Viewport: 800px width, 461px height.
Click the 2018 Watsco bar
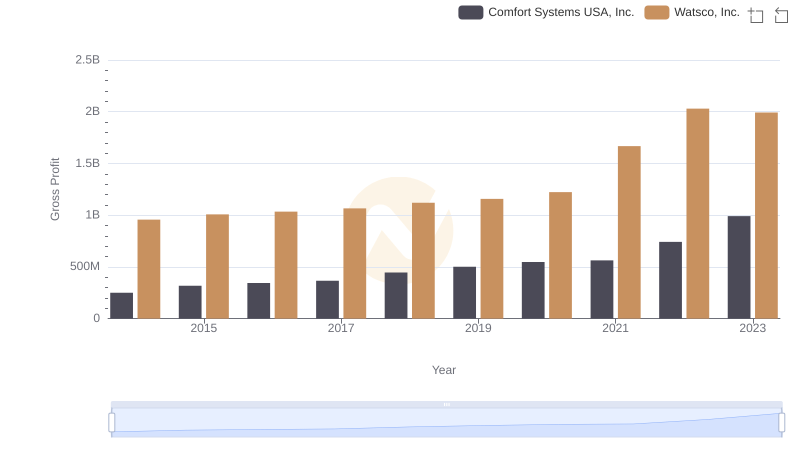pos(423,261)
